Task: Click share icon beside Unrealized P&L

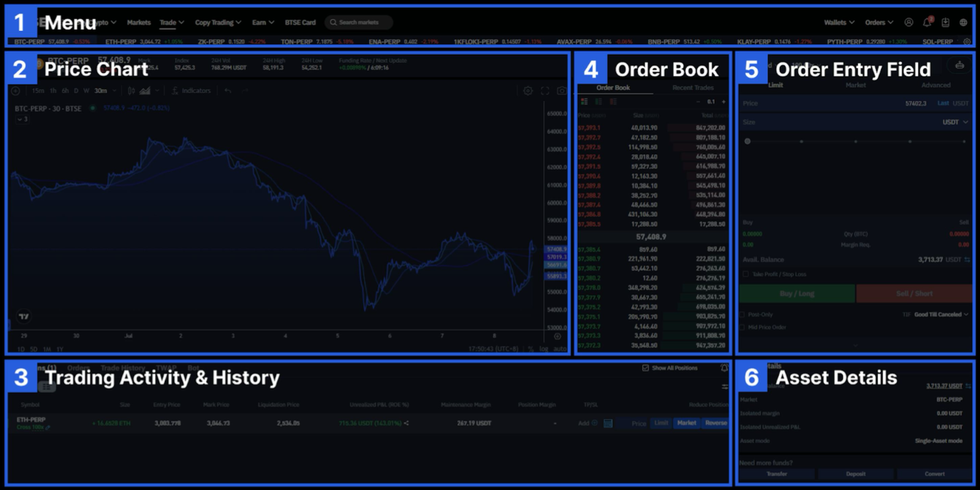Action: 406,423
